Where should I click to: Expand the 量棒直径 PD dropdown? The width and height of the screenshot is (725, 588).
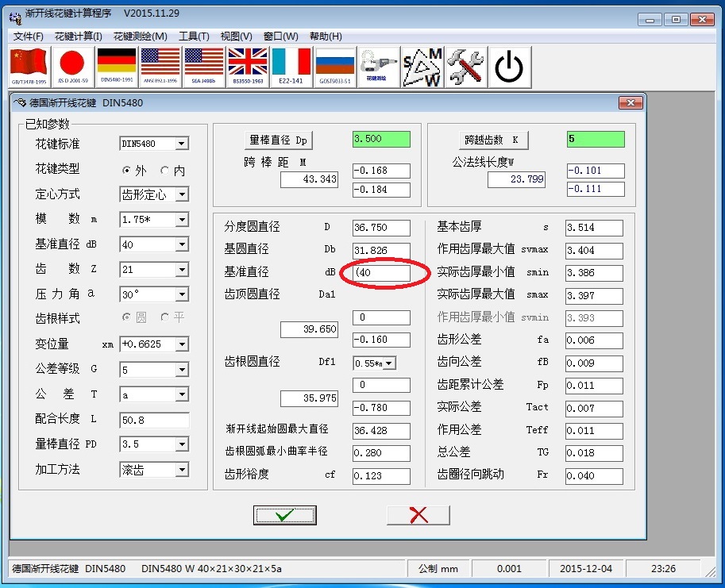(182, 444)
